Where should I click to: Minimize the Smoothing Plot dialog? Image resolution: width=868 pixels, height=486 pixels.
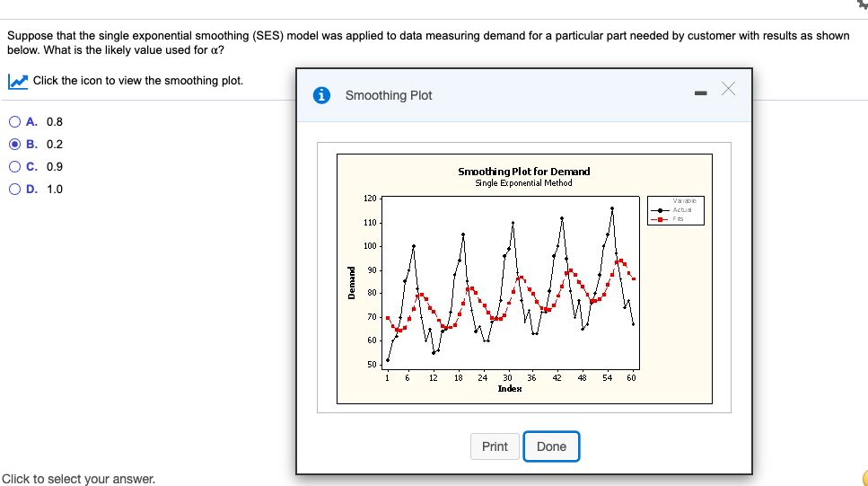pos(701,93)
